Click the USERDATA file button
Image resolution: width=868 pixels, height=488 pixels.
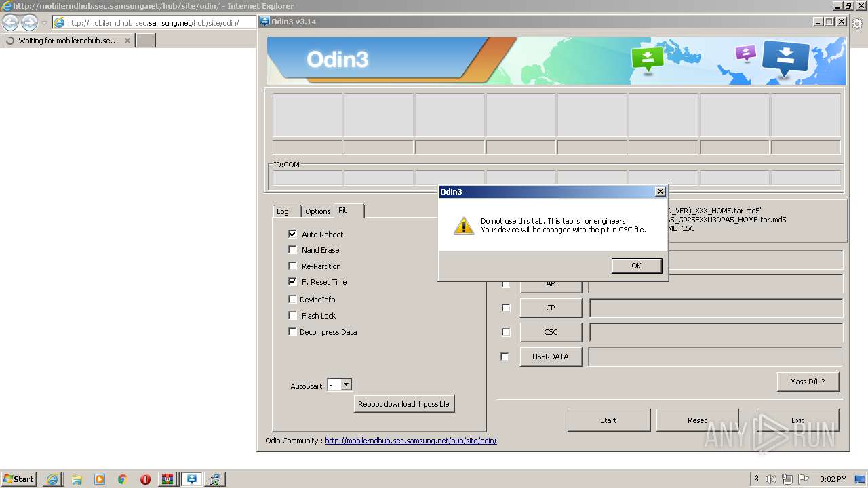pyautogui.click(x=551, y=357)
